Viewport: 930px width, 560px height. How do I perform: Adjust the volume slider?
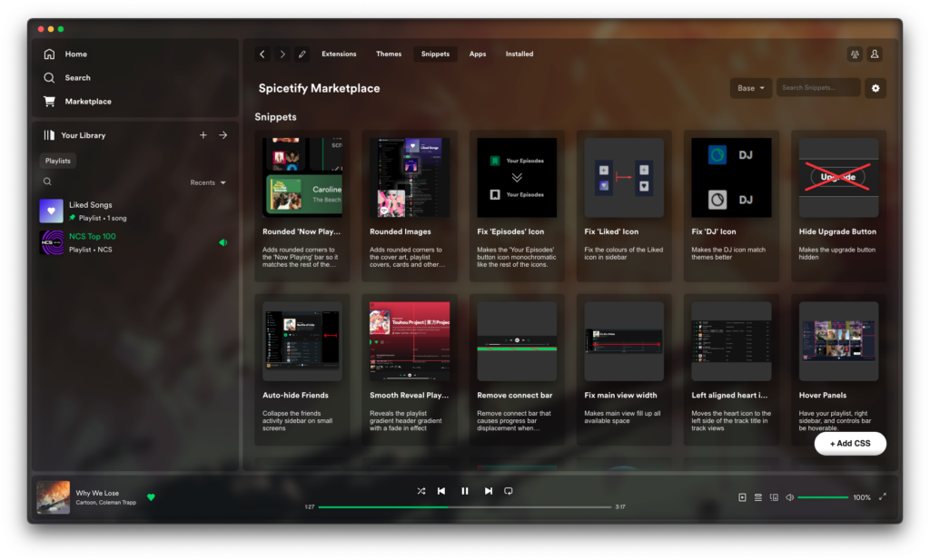[823, 497]
